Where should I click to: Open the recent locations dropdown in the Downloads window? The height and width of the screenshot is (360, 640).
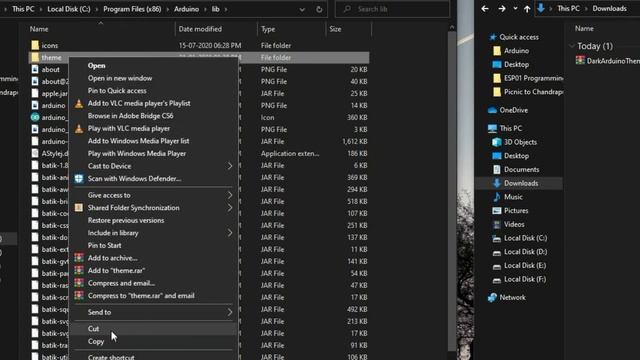tap(515, 9)
